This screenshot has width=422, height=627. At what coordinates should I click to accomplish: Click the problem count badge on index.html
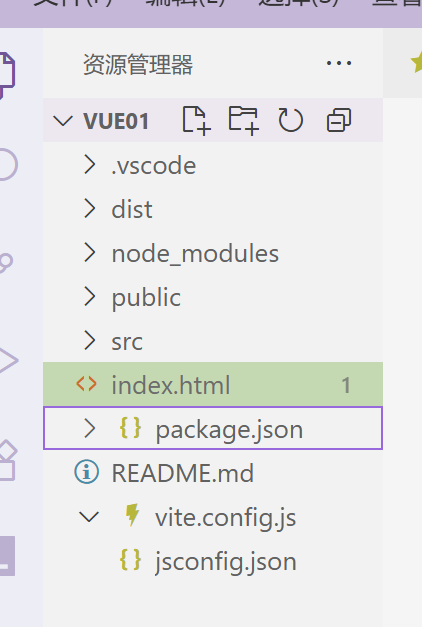click(346, 385)
